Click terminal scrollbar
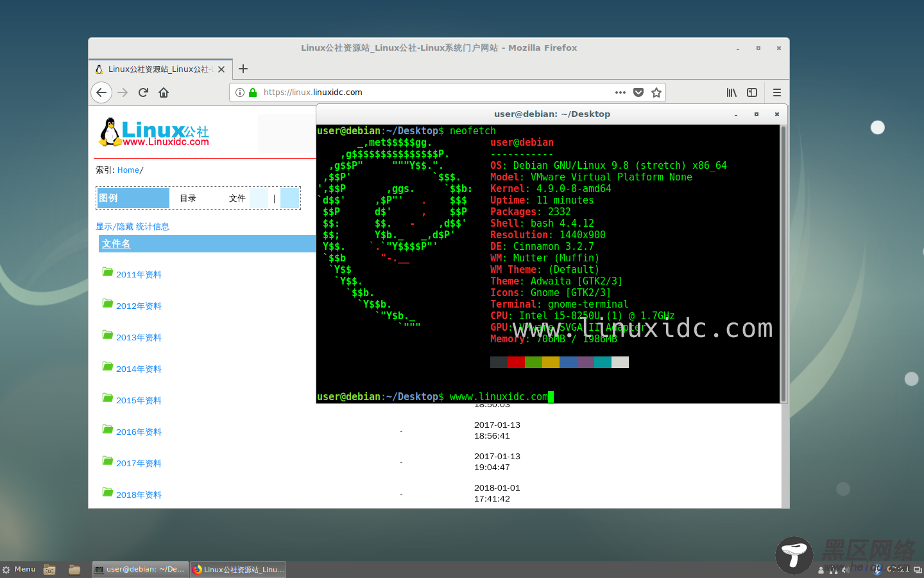Image resolution: width=924 pixels, height=578 pixels. [783, 263]
